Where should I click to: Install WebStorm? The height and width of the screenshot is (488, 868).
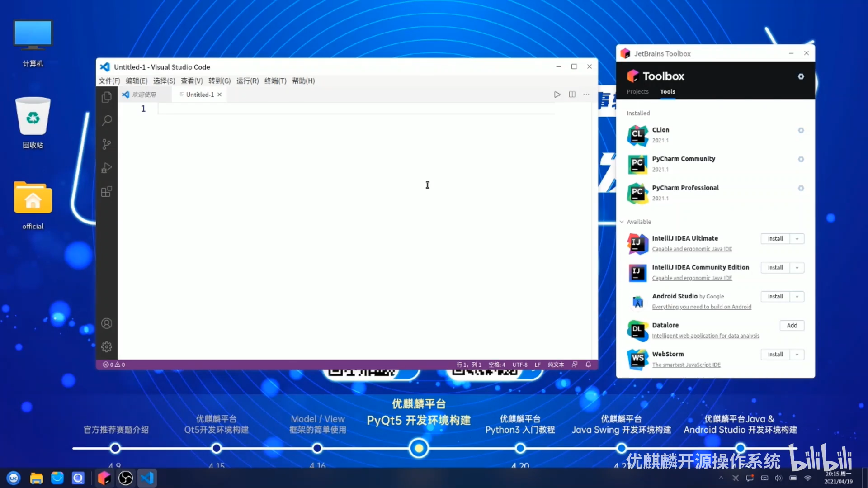775,355
